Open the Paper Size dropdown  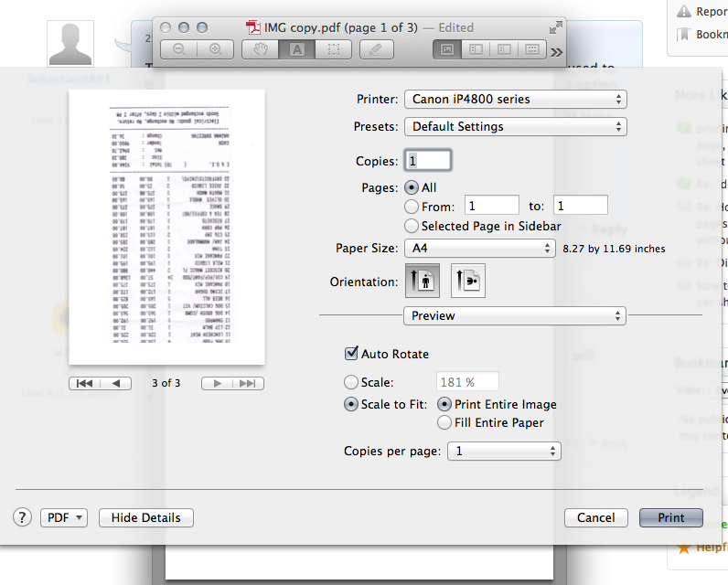tap(479, 249)
